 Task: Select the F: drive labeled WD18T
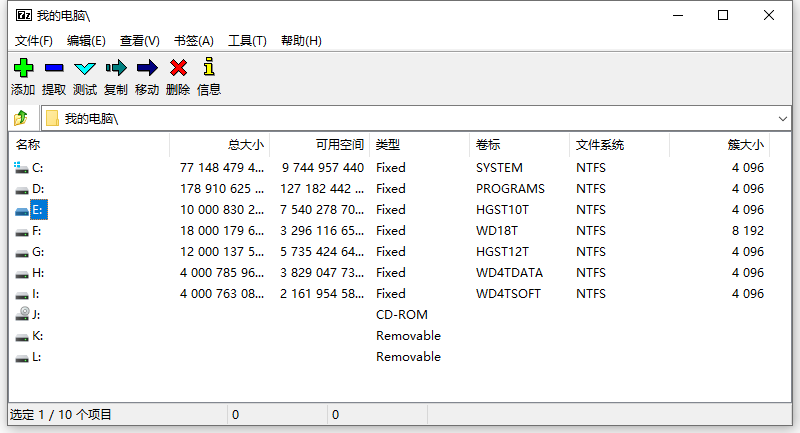click(37, 231)
